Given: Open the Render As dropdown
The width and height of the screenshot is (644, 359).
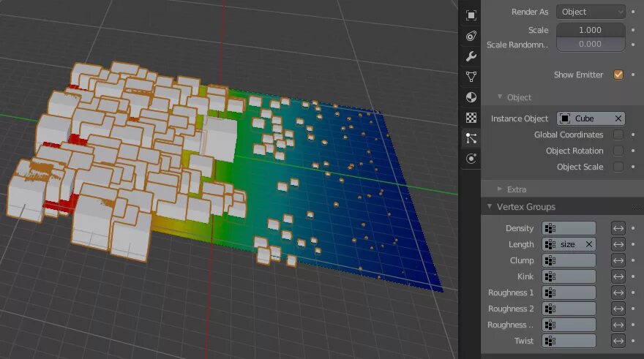Looking at the screenshot, I should (x=591, y=12).
